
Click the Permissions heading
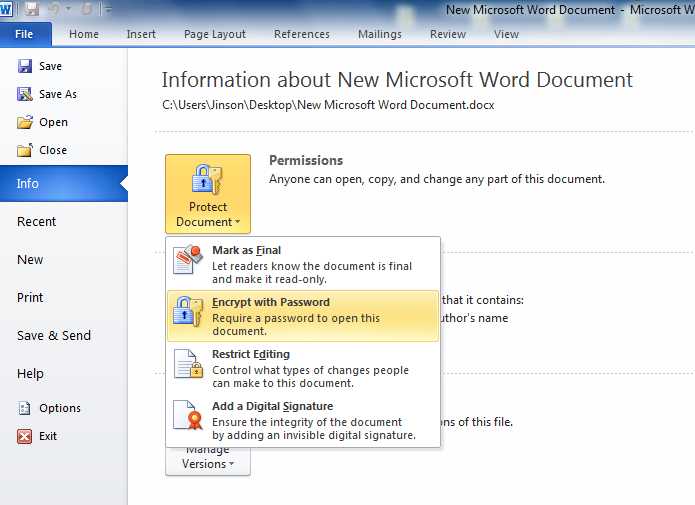[x=306, y=160]
